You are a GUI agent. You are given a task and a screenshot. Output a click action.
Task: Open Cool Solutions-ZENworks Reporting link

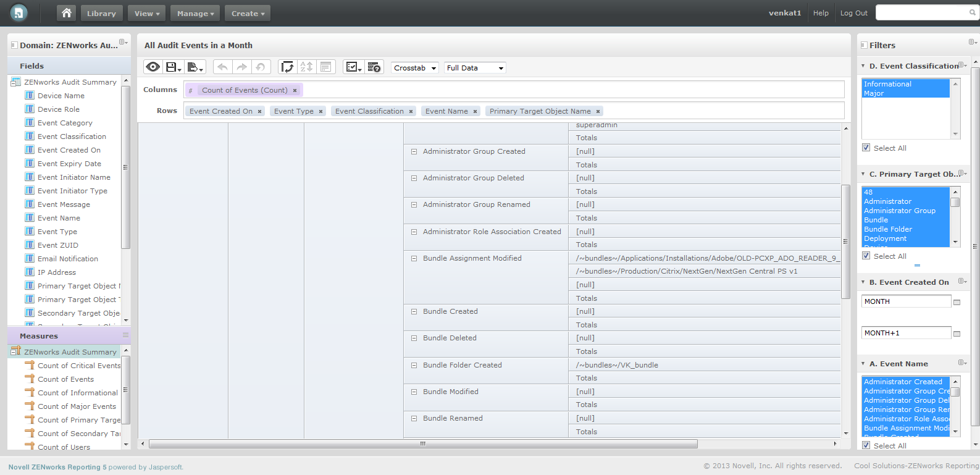click(x=916, y=466)
